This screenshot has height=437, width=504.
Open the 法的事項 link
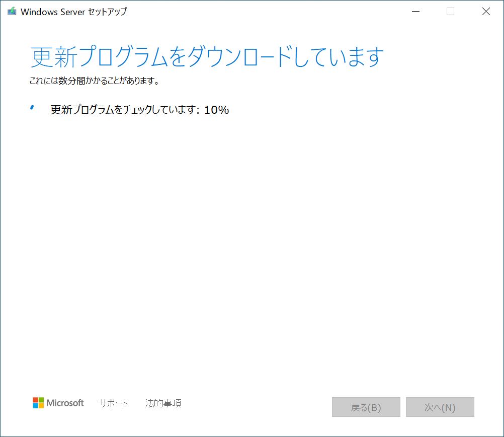click(163, 403)
